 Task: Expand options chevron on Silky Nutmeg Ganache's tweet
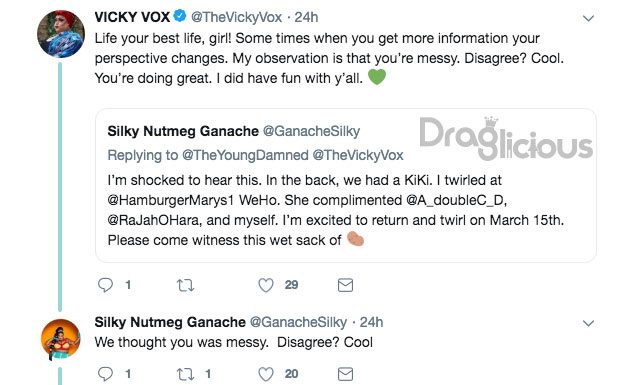point(588,323)
